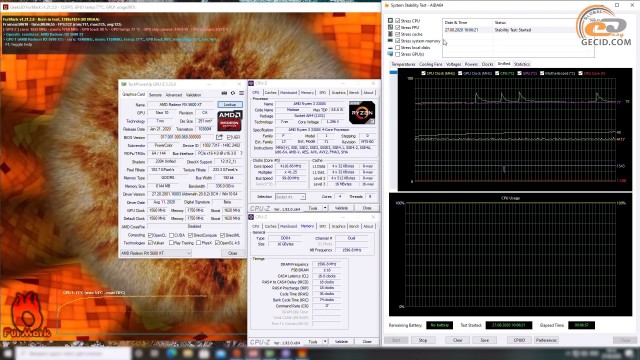Click the Ryzen logo in CPU-Z
Screen dimensions: 640x360
(x=362, y=113)
